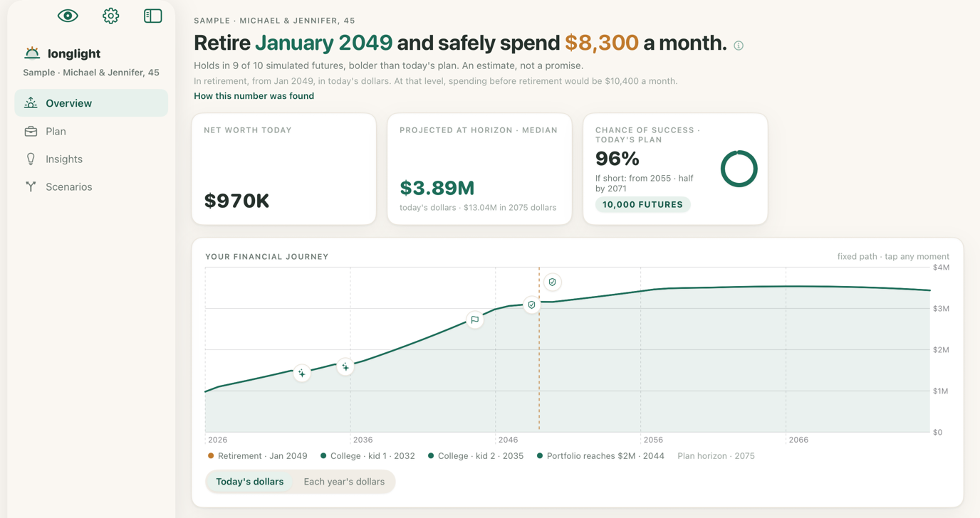This screenshot has height=518, width=980.
Task: Click the 96% success value
Action: click(x=617, y=159)
